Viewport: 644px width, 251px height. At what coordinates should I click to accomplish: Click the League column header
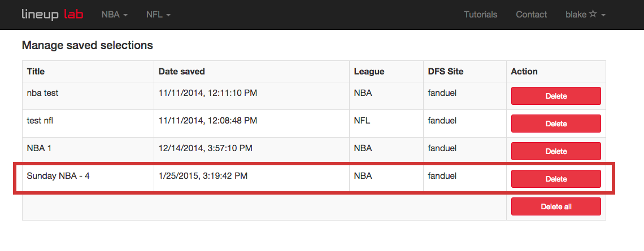(369, 72)
